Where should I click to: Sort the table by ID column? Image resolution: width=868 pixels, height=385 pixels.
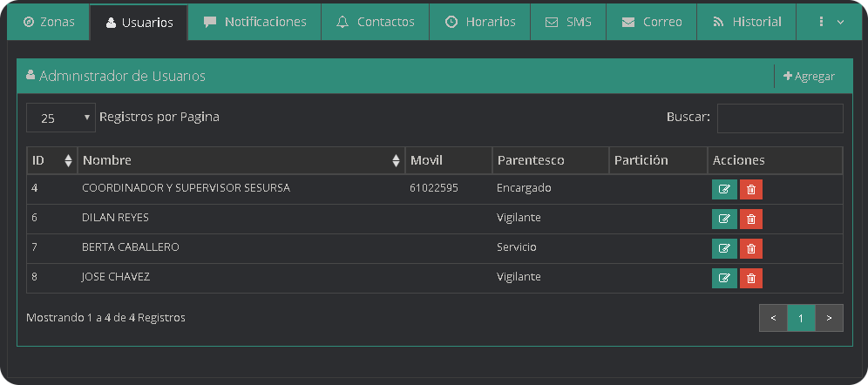52,160
